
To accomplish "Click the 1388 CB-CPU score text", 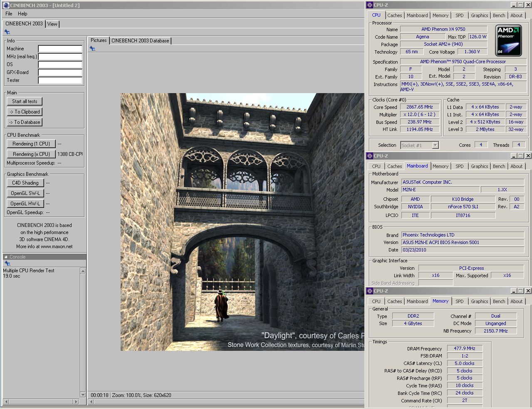I will [70, 154].
